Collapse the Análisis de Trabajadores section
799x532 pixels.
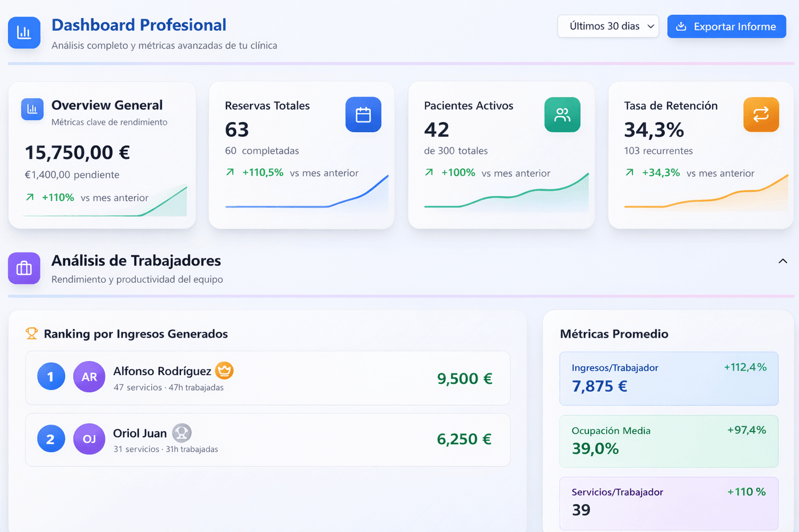(x=782, y=261)
